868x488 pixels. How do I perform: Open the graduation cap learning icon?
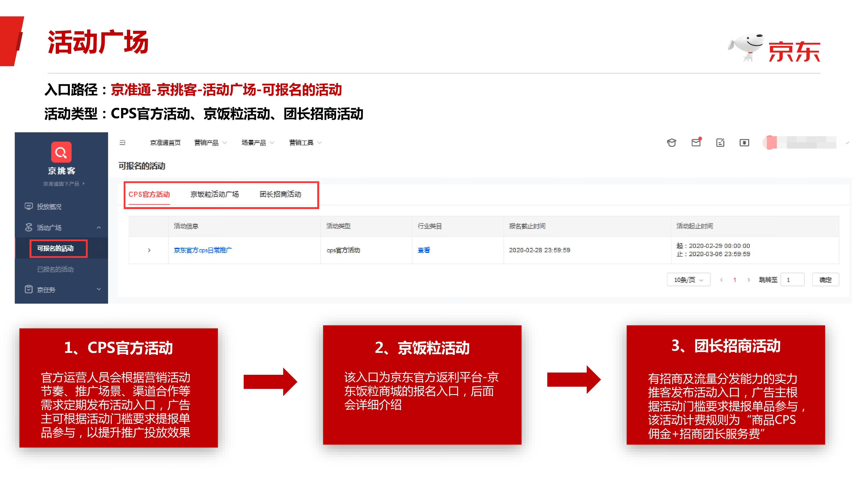[672, 143]
